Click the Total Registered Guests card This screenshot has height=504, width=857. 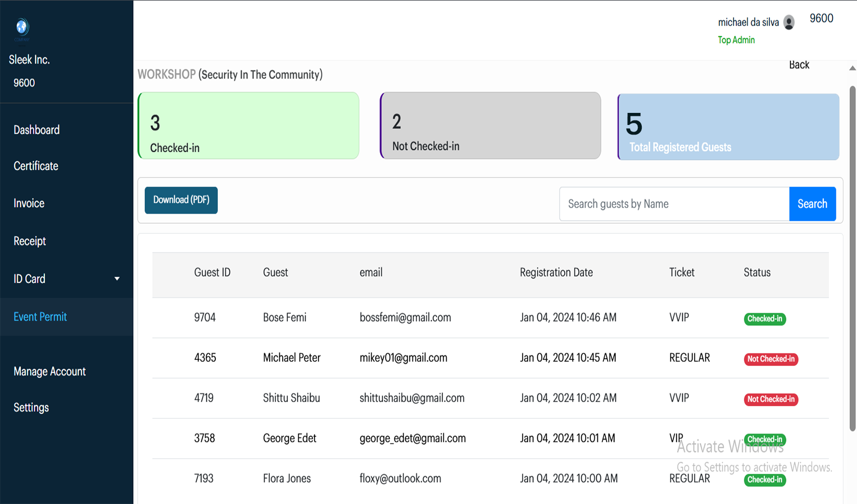click(x=728, y=127)
